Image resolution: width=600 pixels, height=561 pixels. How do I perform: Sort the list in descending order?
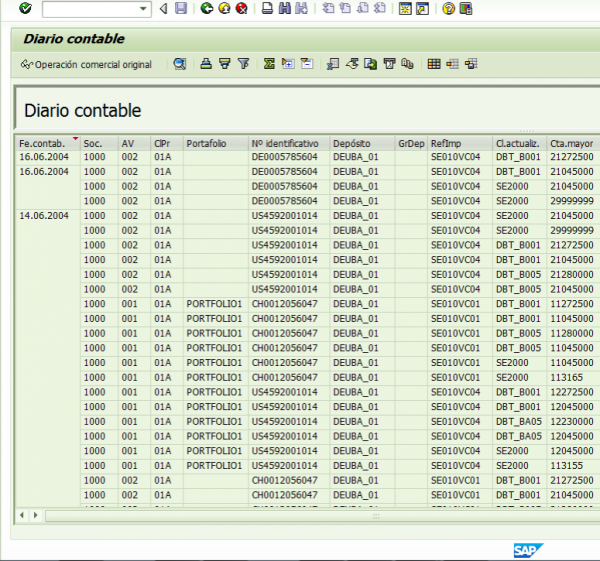pos(225,64)
